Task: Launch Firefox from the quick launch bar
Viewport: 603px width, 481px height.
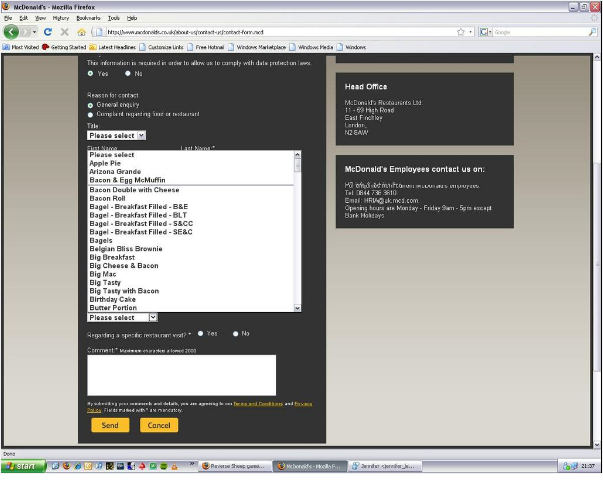Action: coord(67,467)
